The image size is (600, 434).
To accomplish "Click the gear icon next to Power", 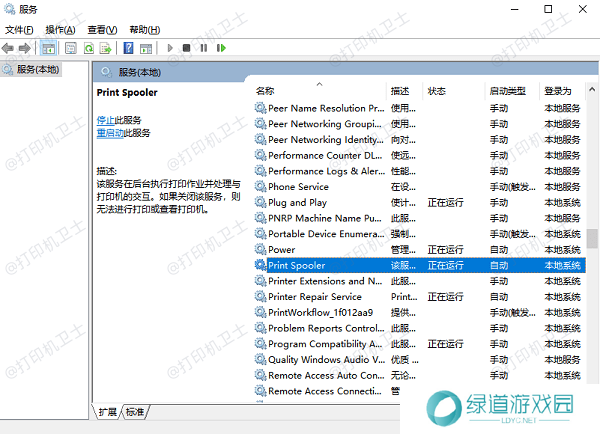I will tap(261, 249).
